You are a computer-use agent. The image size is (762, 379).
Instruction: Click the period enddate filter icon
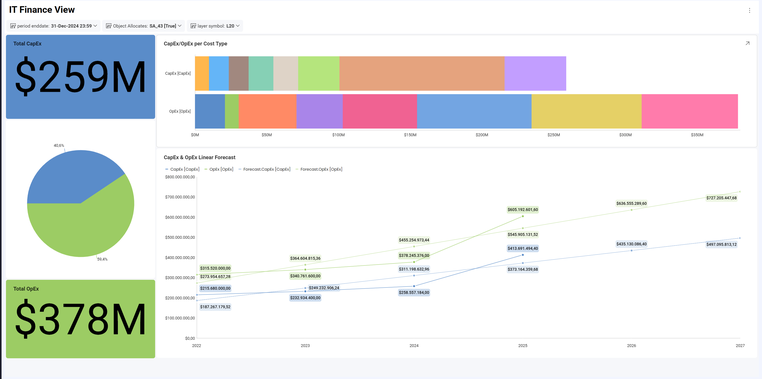[x=13, y=26]
